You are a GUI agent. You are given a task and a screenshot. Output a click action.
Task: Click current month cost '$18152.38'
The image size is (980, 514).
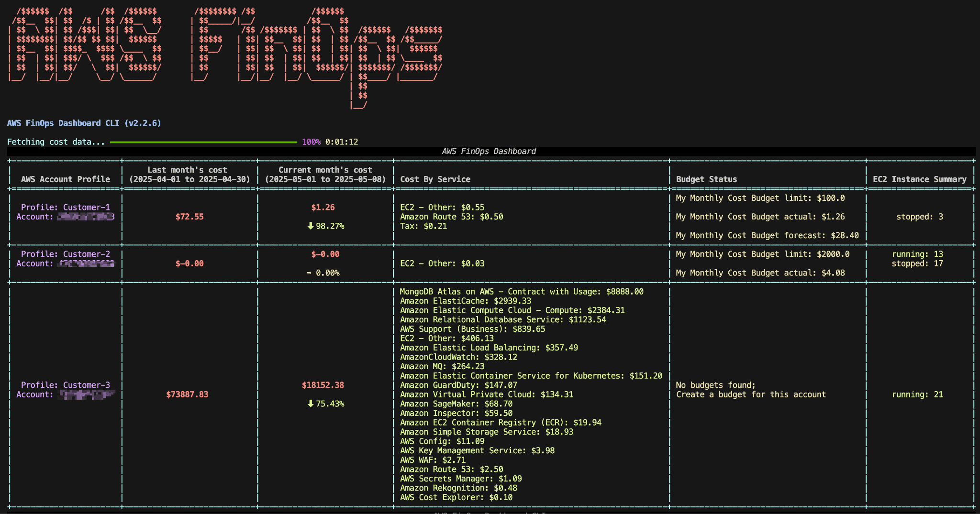[323, 385]
